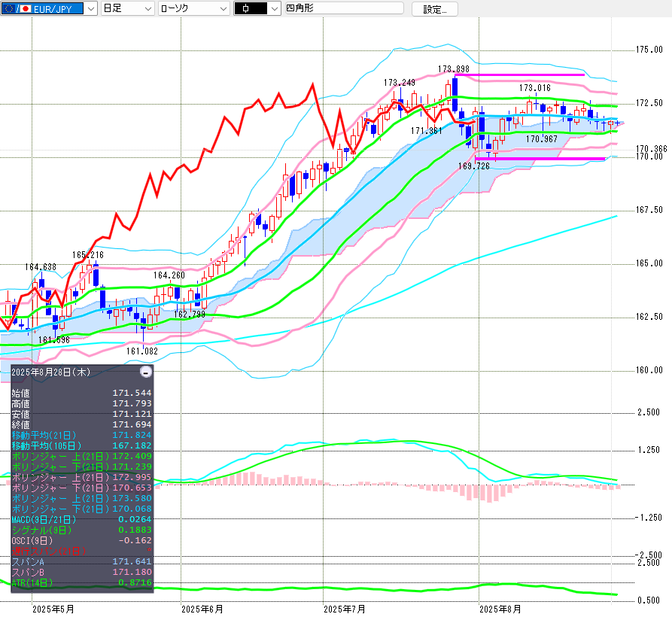Image resolution: width=672 pixels, height=617 pixels.
Task: Click the 2025年5月 time axis label
Action: [53, 609]
